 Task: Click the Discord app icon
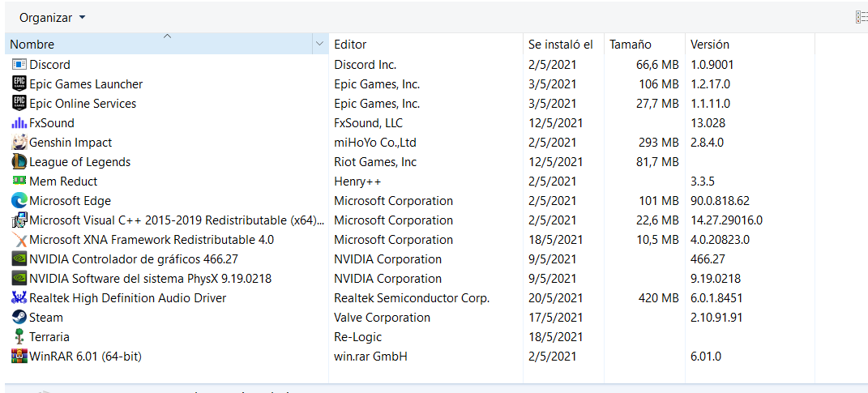(x=19, y=65)
